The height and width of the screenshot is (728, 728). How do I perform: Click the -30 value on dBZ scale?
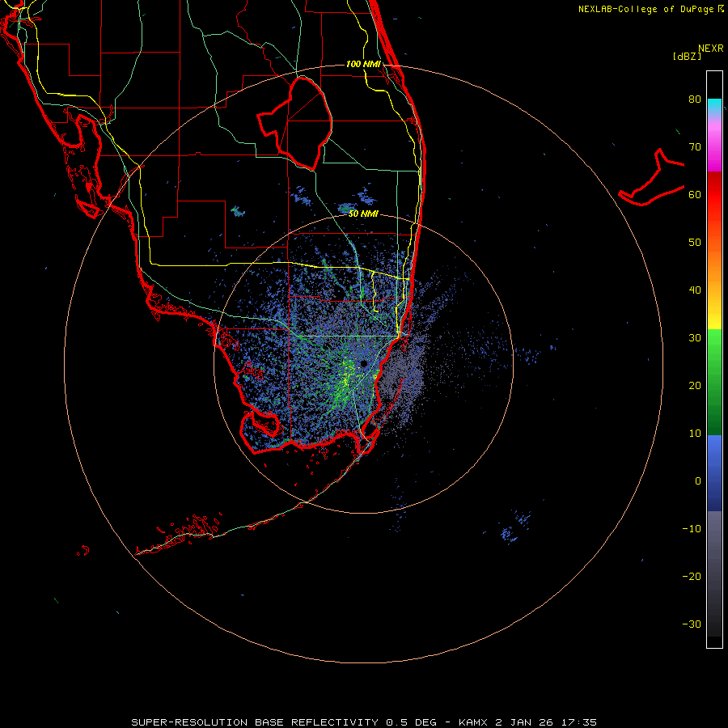692,624
